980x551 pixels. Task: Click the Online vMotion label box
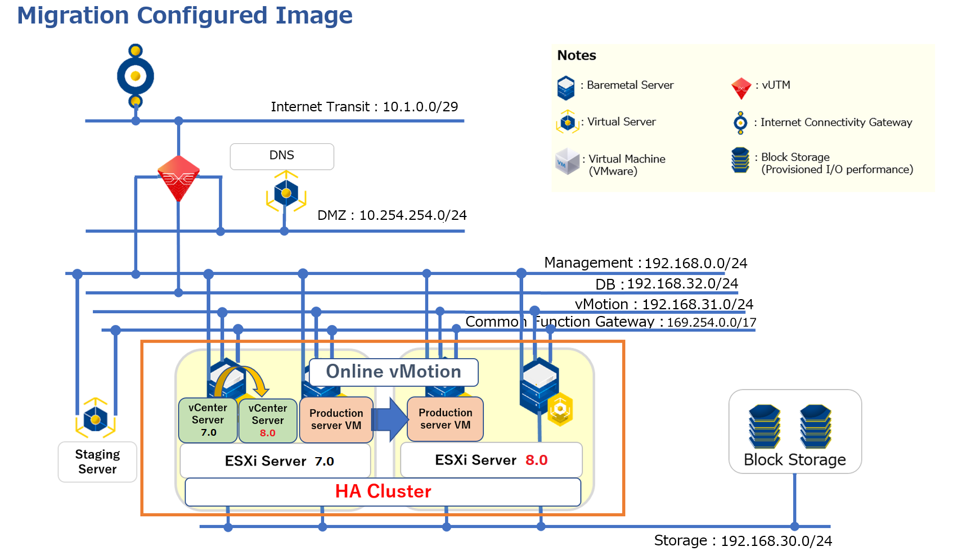[x=394, y=372]
